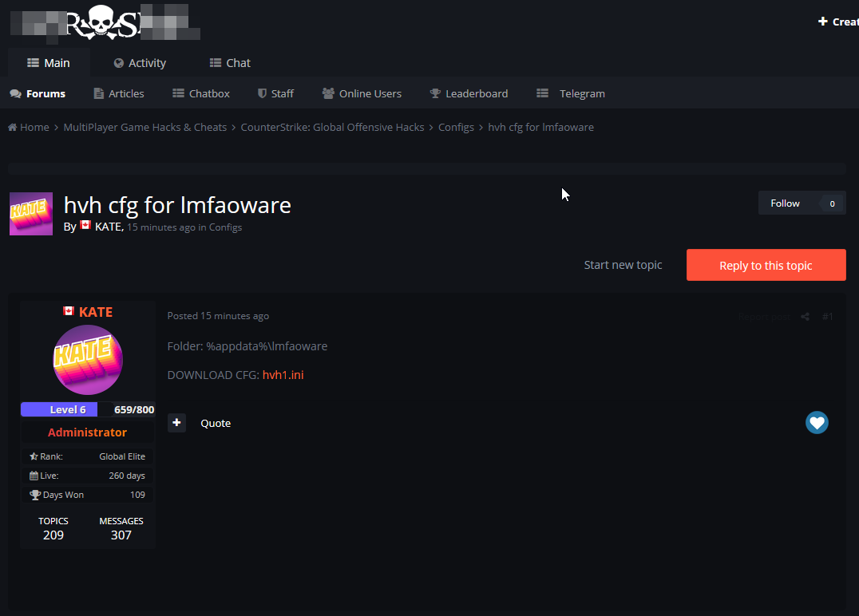Viewport: 859px width, 616px height.
Task: Go to Configs in the breadcrumb
Action: [x=456, y=127]
